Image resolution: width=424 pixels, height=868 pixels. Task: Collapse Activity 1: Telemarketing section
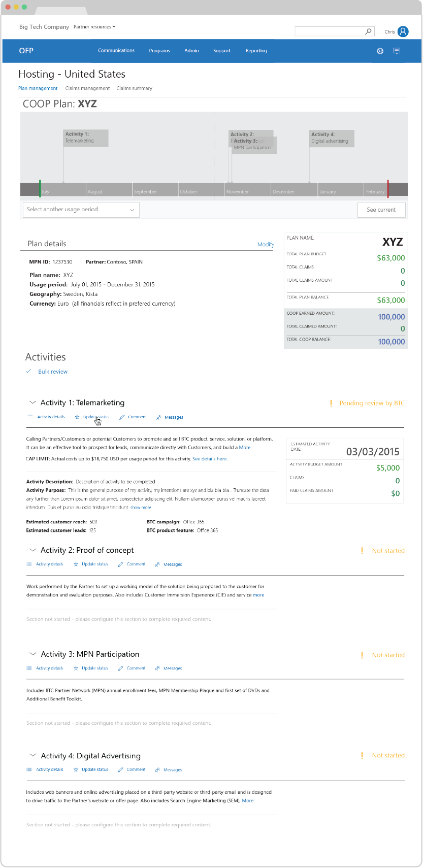click(x=33, y=403)
